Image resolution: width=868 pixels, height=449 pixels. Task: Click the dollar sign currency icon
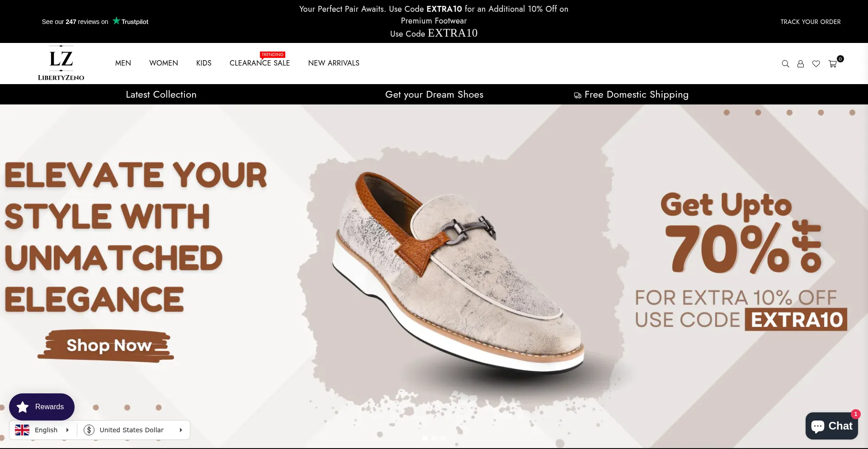pyautogui.click(x=89, y=430)
